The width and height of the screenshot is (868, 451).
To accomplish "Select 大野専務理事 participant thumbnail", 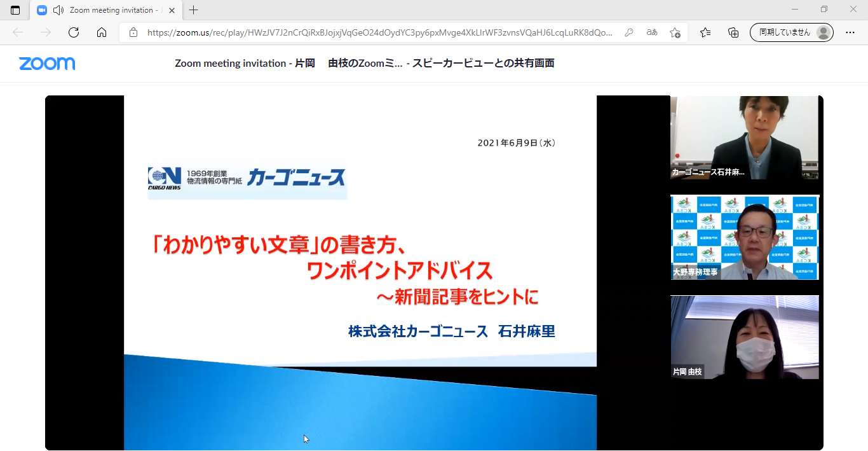I will (745, 237).
